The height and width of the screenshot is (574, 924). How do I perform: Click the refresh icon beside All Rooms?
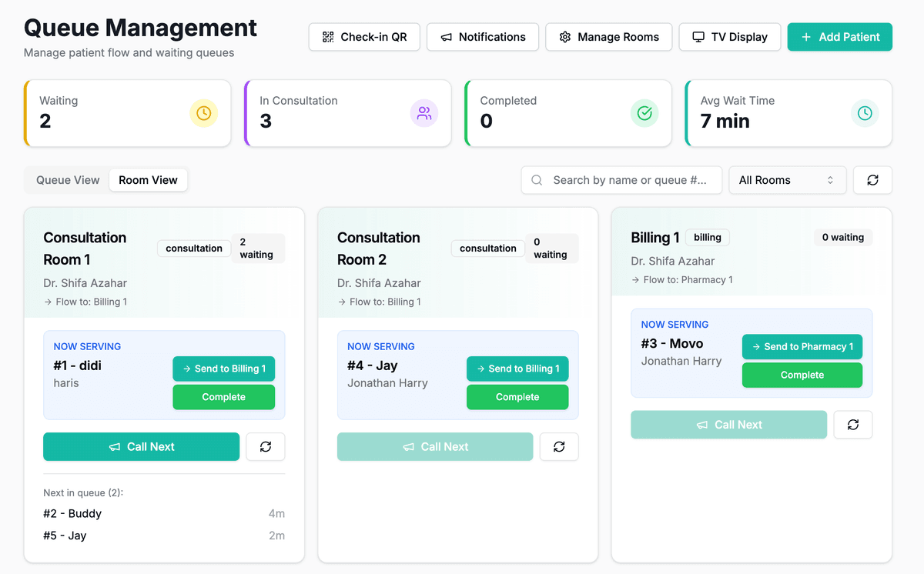point(872,180)
